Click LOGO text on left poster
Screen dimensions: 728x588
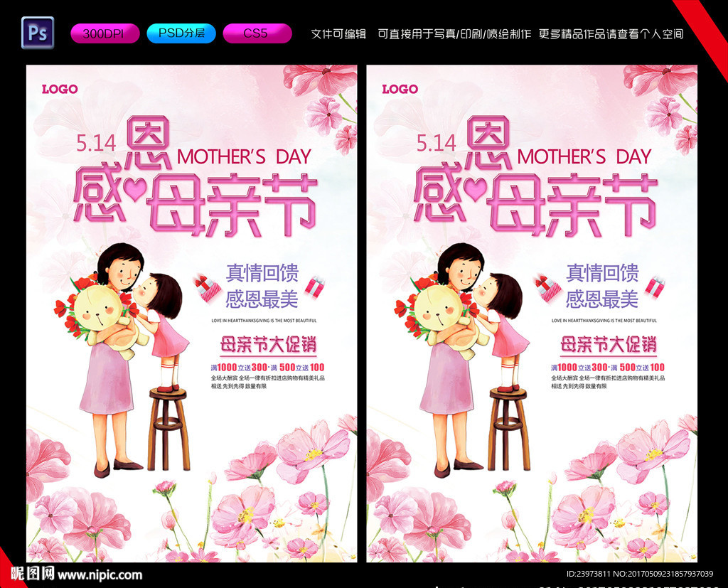(x=60, y=89)
